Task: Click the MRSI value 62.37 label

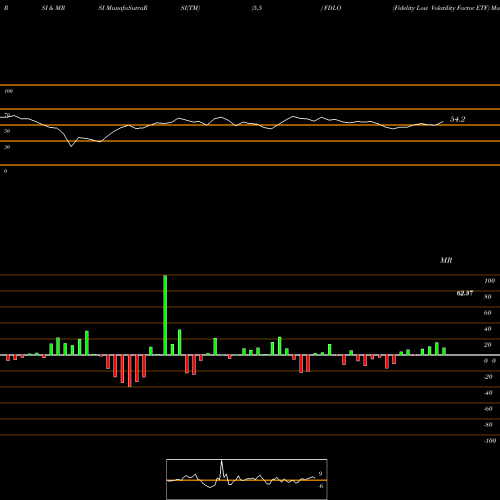Action: coord(465,293)
